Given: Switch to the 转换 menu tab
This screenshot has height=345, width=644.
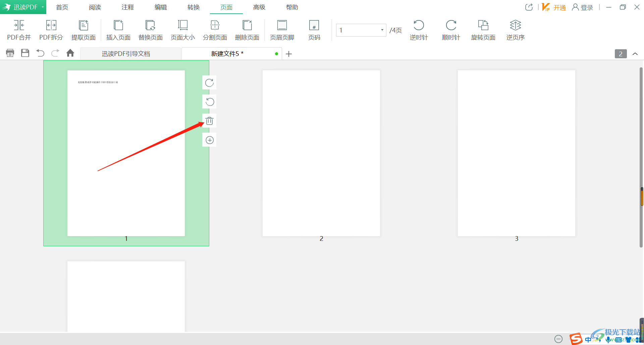Looking at the screenshot, I should pos(194,7).
